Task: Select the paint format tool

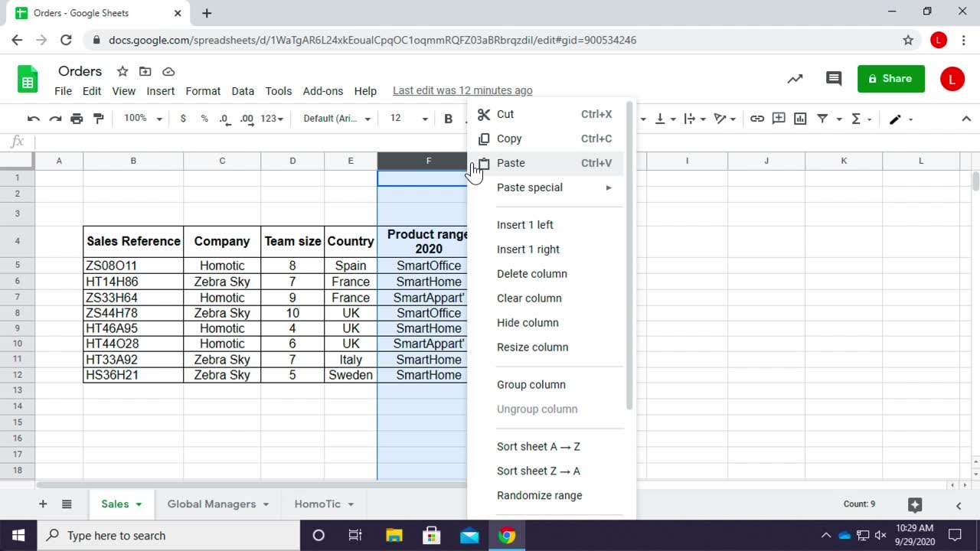Action: click(98, 119)
